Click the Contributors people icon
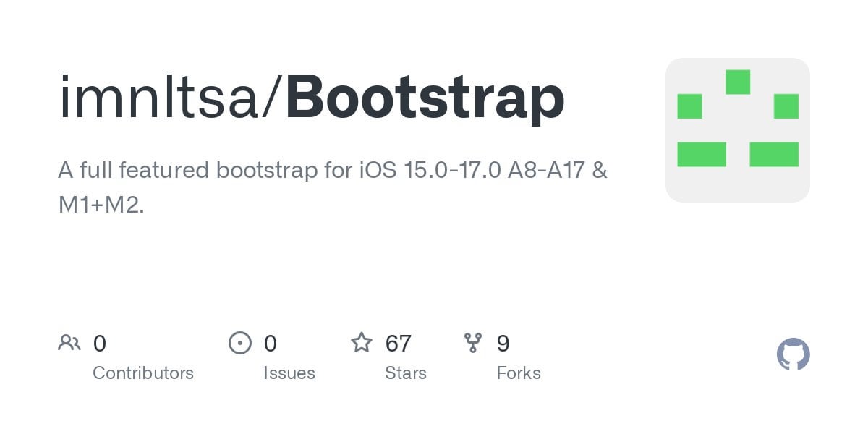This screenshot has width=868, height=434. 69,343
